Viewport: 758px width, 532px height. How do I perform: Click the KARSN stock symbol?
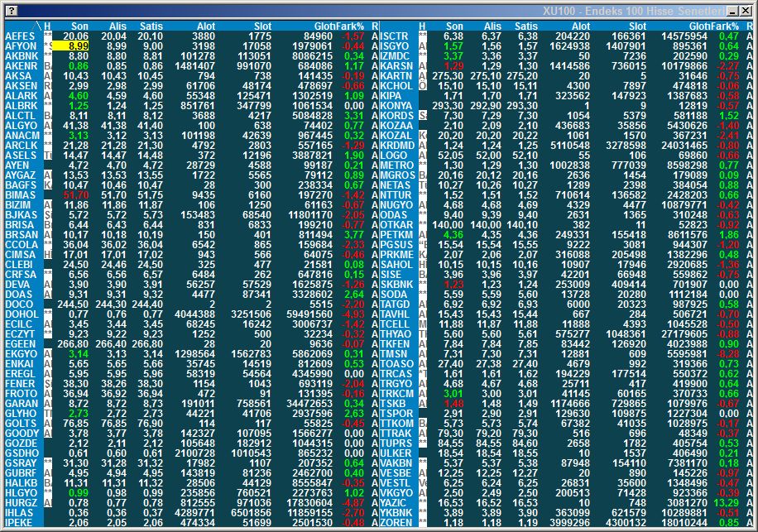[396, 65]
